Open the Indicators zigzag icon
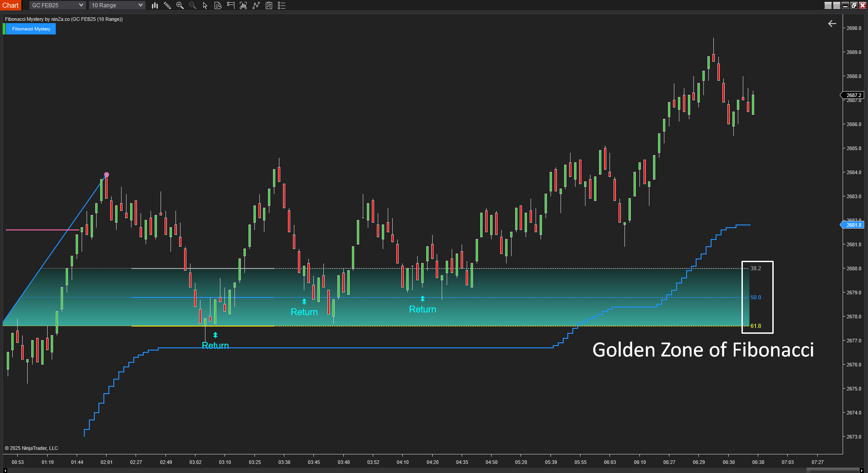 256,5
